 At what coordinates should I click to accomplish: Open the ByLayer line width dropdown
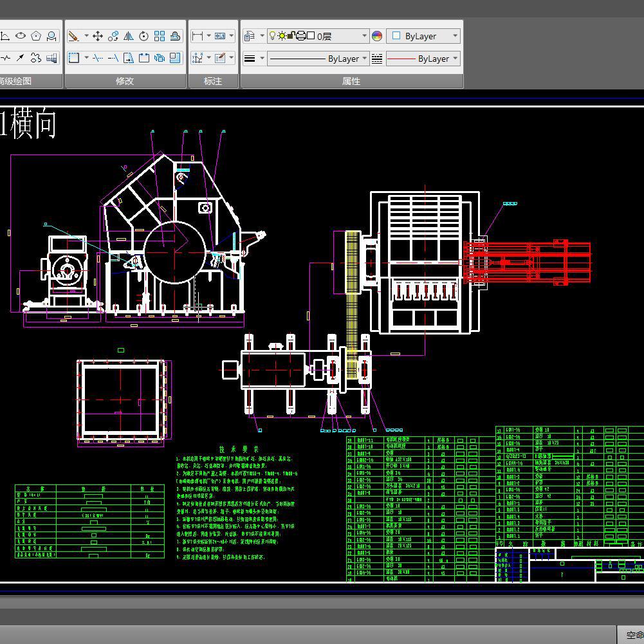click(318, 59)
